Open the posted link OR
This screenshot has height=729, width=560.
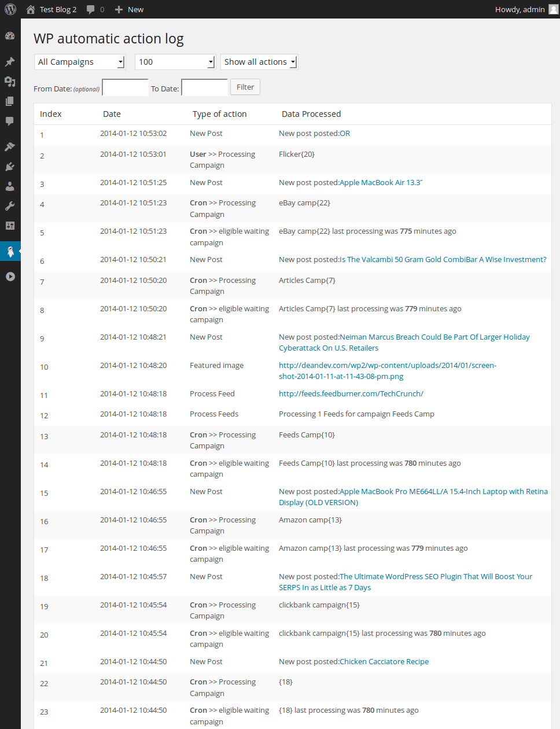click(345, 134)
